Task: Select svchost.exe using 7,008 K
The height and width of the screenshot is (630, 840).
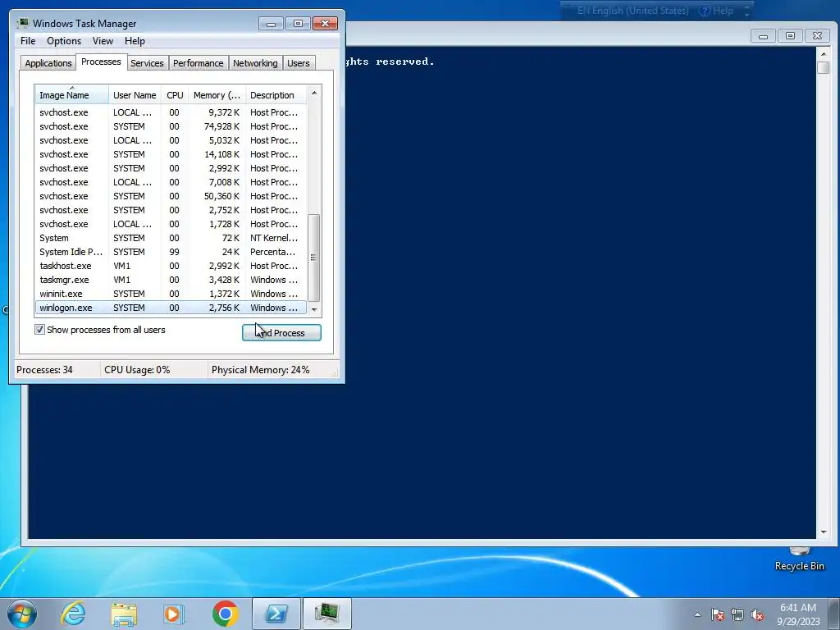Action: pos(171,182)
